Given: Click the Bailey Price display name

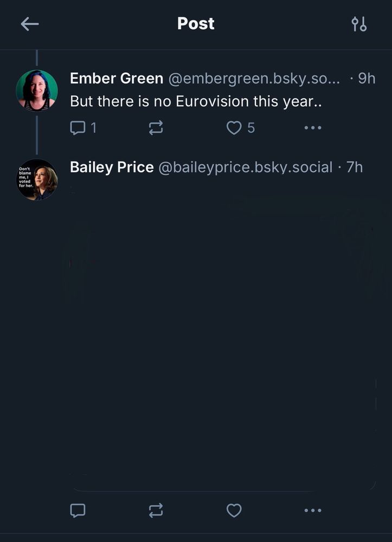Looking at the screenshot, I should [x=112, y=167].
